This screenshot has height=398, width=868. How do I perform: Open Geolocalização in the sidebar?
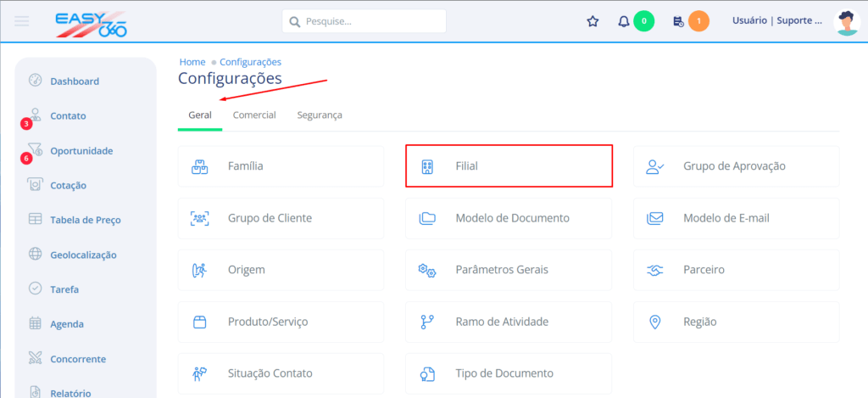click(x=83, y=255)
